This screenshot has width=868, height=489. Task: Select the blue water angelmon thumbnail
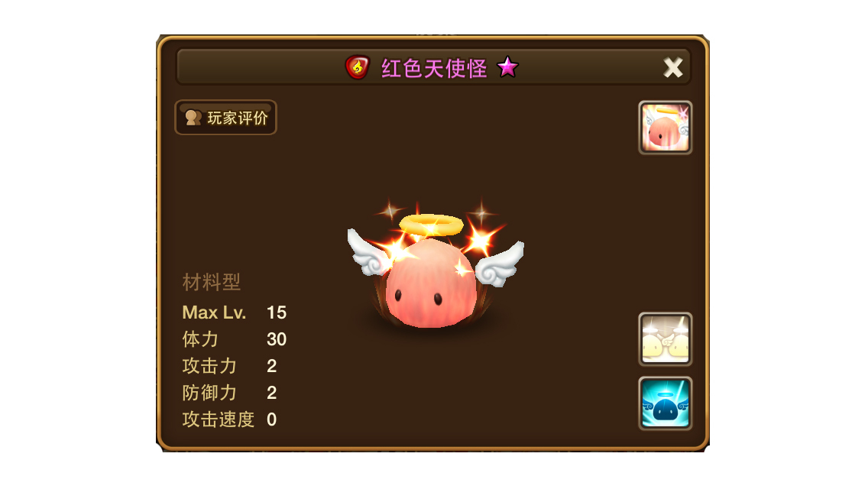[x=665, y=403]
